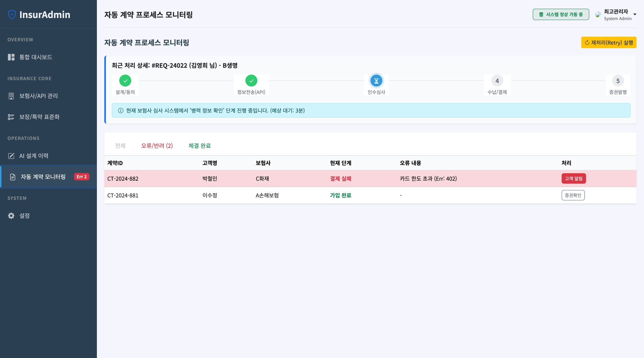Select the 자동 계약 모니터링 document icon
Screen dimensions: 644x358
pyautogui.click(x=13, y=177)
